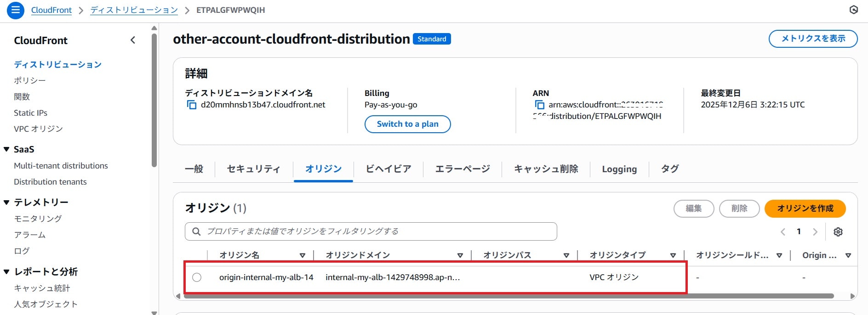Viewport: 868px width, 315px height.
Task: Click search magnifier in origin filter
Action: point(196,231)
